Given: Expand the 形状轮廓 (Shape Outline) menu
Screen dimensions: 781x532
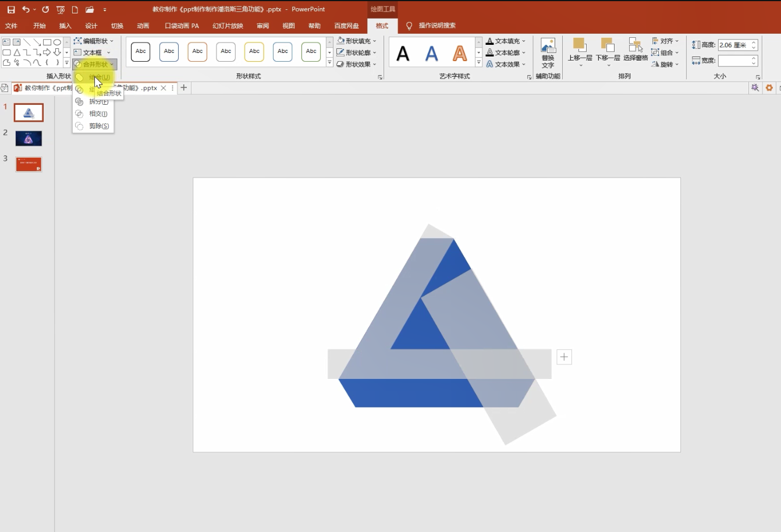Looking at the screenshot, I should 356,53.
